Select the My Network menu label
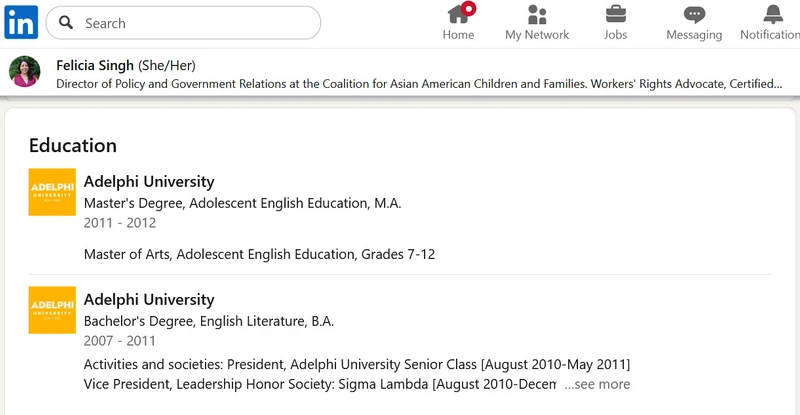This screenshot has height=415, width=800. pyautogui.click(x=537, y=35)
